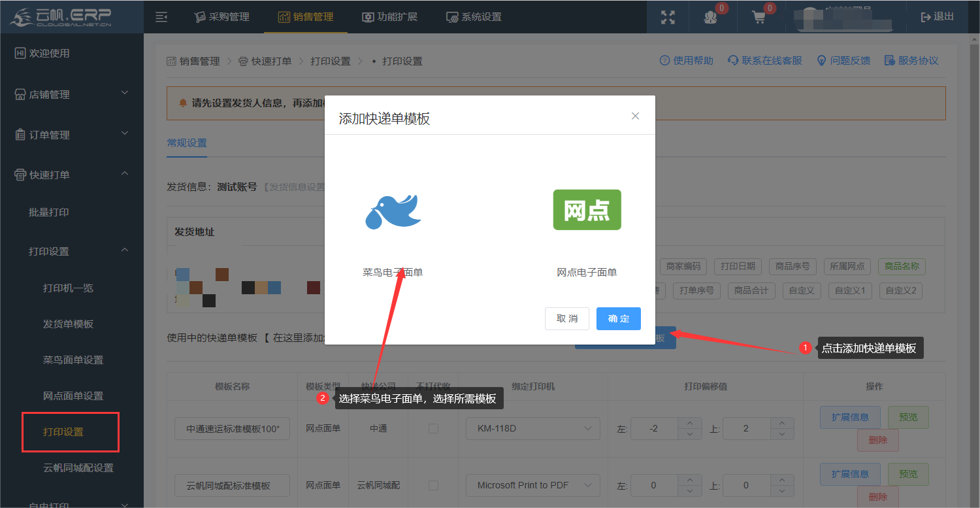Open 联系在线客服 link
This screenshot has width=980, height=508.
click(x=765, y=60)
